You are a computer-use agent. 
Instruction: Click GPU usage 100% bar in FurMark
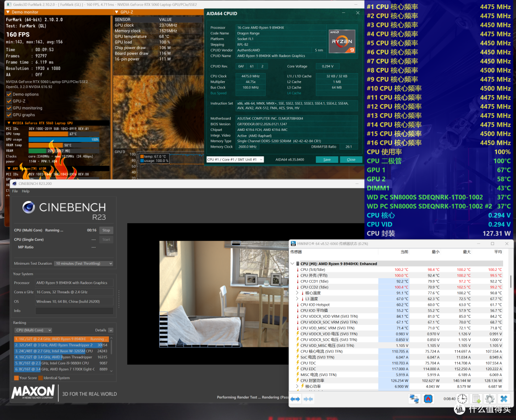tap(64, 140)
